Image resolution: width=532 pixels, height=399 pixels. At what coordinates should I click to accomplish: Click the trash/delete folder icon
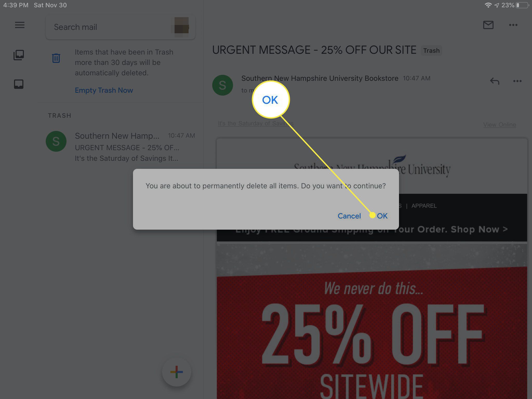[x=56, y=58]
